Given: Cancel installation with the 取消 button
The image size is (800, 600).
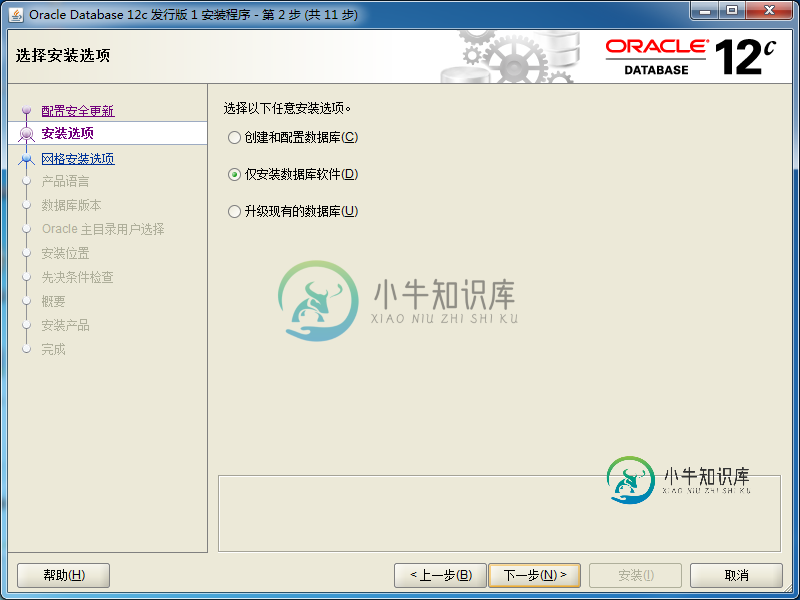Looking at the screenshot, I should pos(736,576).
